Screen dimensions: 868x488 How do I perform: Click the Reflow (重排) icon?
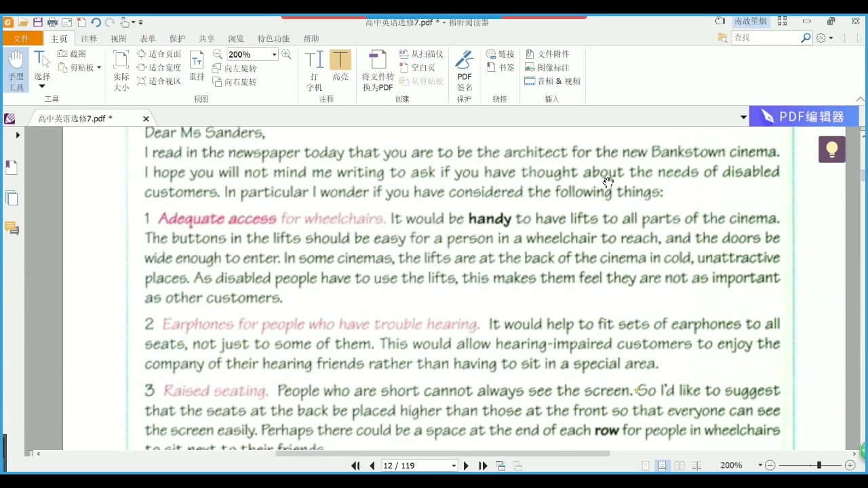click(x=197, y=66)
